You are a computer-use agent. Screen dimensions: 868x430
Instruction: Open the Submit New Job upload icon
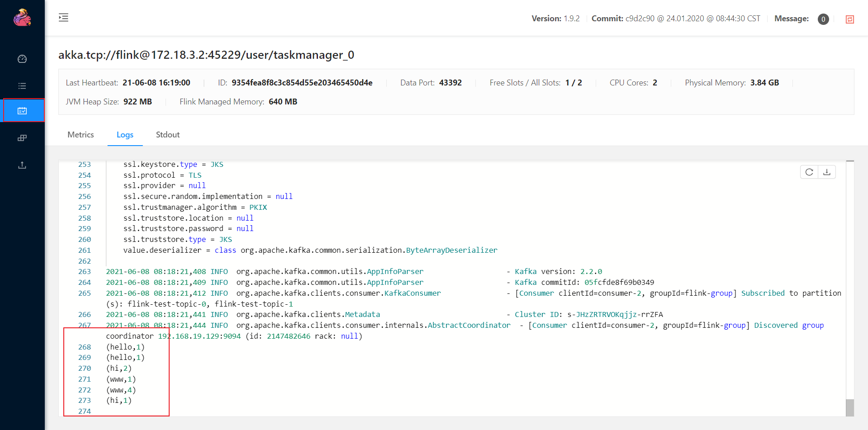click(x=22, y=165)
